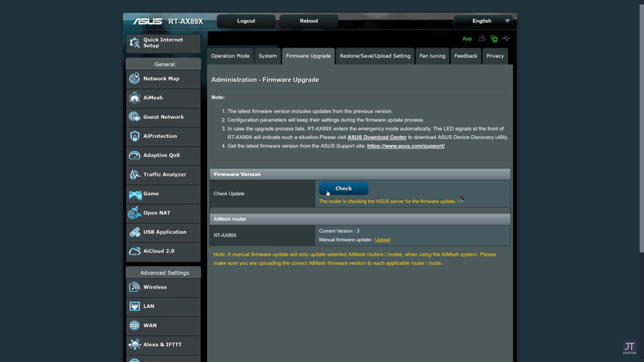The height and width of the screenshot is (362, 644).
Task: Switch to the System tab
Action: 268,56
